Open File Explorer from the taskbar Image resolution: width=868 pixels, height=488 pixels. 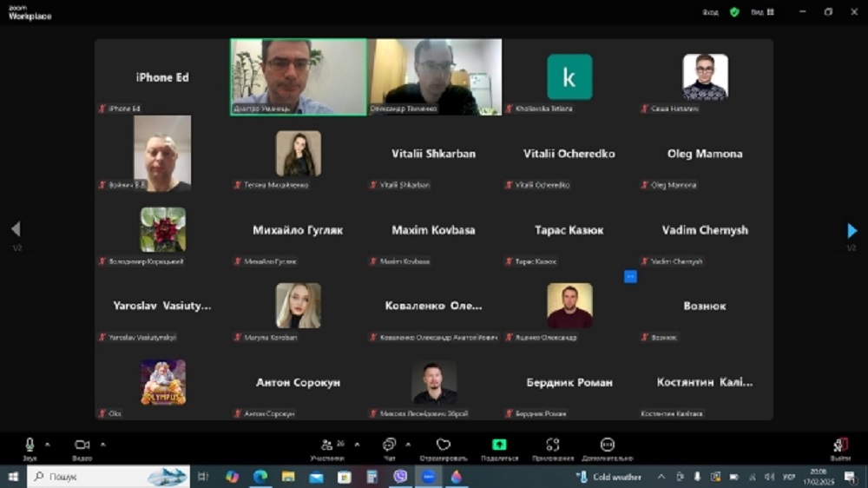[x=288, y=477]
